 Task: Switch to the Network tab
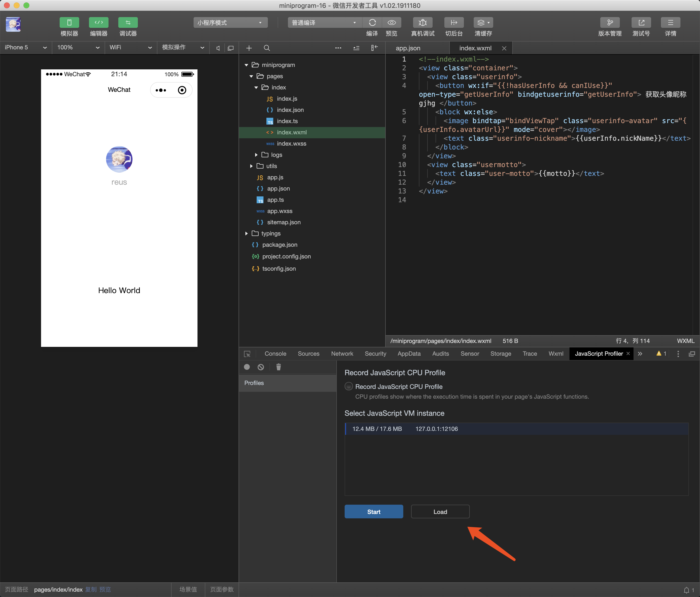tap(342, 353)
